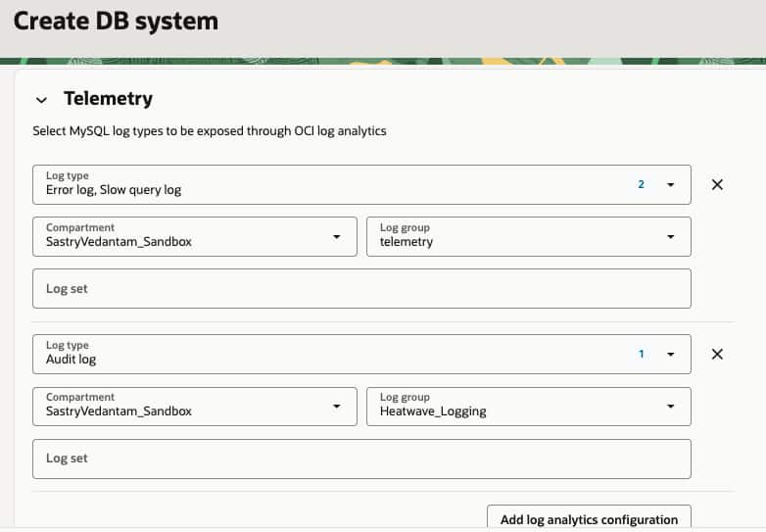Screen dimensions: 766x532
Task: Click the first Log set input field
Action: click(361, 289)
